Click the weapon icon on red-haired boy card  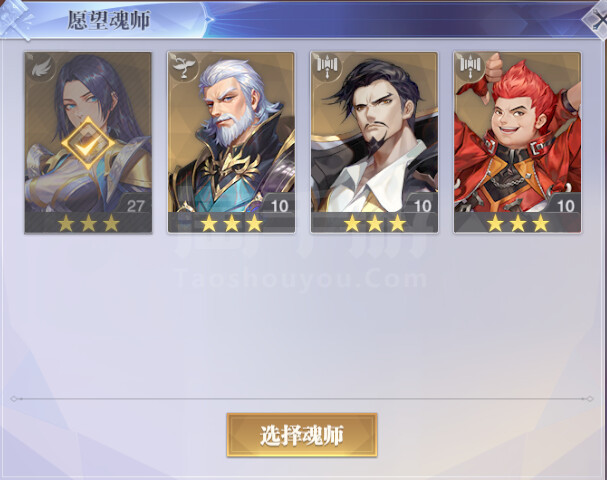coord(470,67)
